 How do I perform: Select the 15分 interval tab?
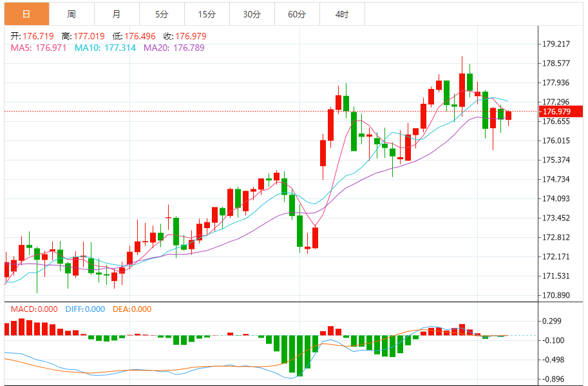click(x=207, y=14)
